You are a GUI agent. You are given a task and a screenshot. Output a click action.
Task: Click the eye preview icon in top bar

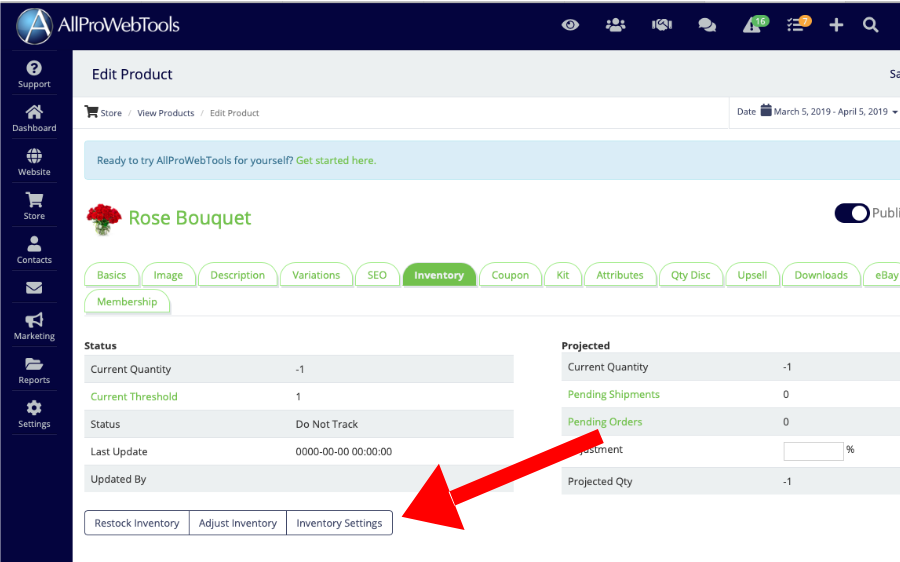(570, 25)
